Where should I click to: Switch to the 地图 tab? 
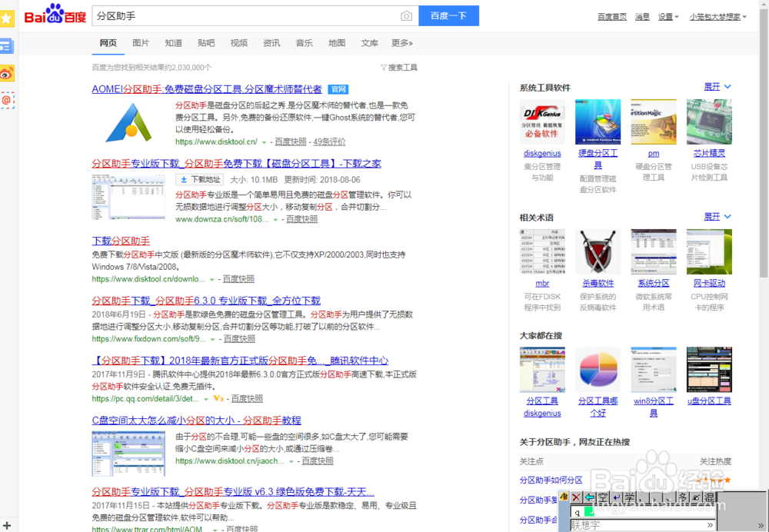(x=337, y=43)
